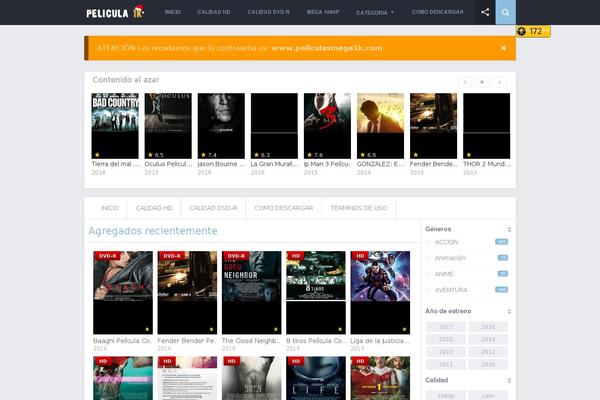This screenshot has height=400, width=600.
Task: Open COMO DESCARGAR in top navigation
Action: pyautogui.click(x=437, y=12)
